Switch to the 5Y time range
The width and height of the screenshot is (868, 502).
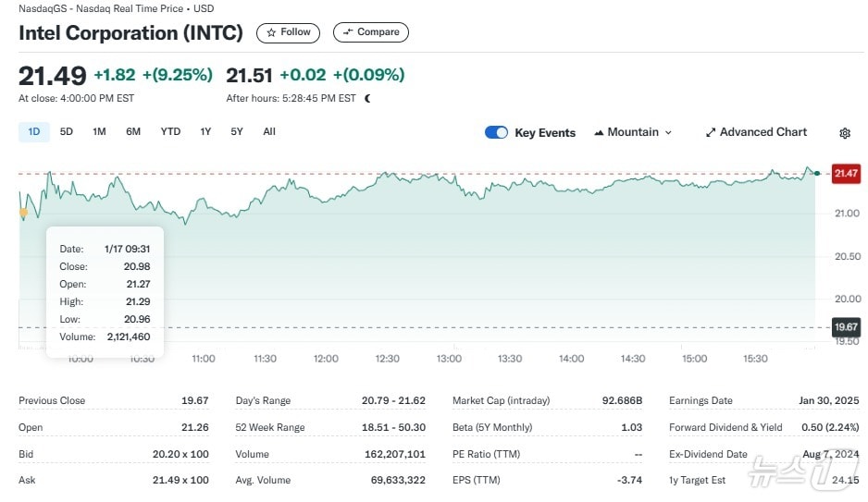pyautogui.click(x=237, y=132)
